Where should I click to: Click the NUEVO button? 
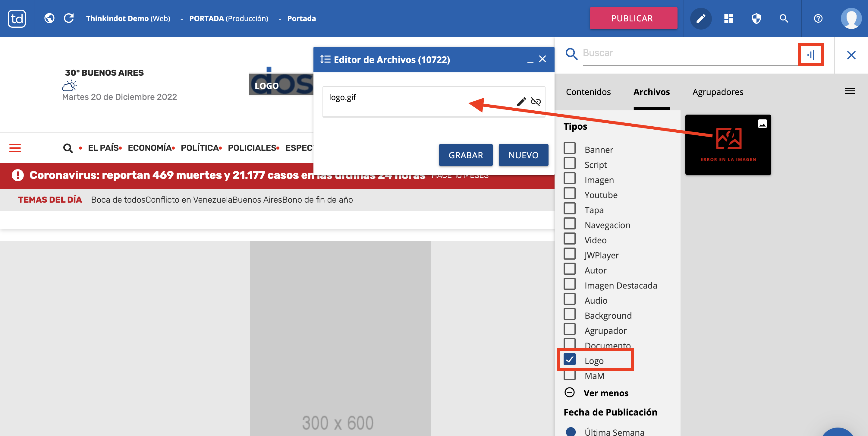pos(523,155)
